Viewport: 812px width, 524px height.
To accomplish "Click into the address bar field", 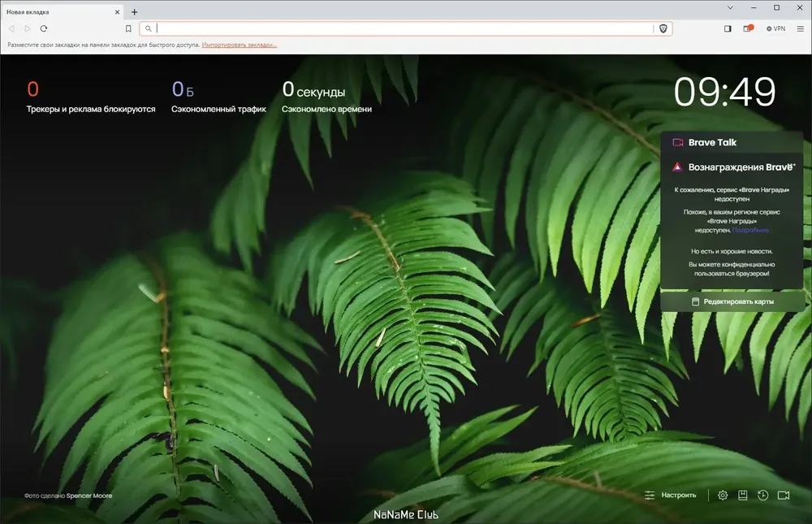I will click(405, 28).
